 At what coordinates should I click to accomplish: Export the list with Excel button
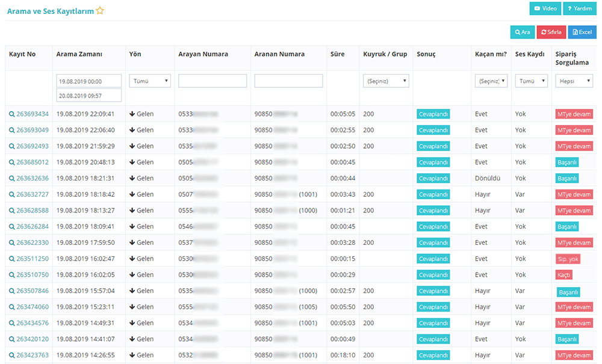pyautogui.click(x=582, y=32)
